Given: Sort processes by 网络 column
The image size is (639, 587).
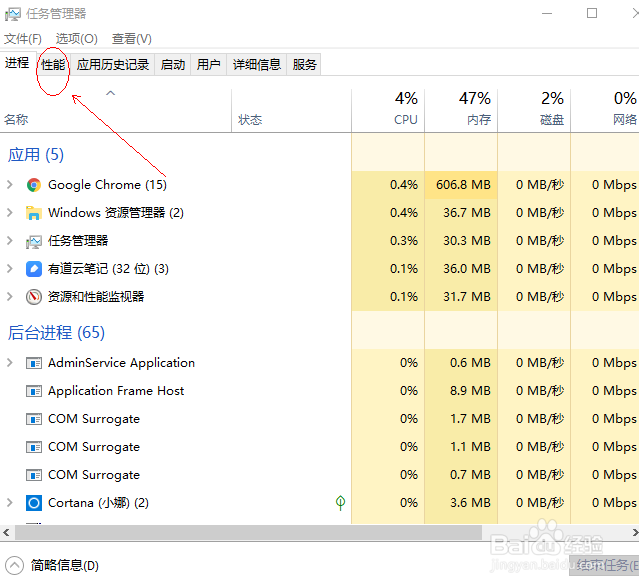Looking at the screenshot, I should coord(605,110).
